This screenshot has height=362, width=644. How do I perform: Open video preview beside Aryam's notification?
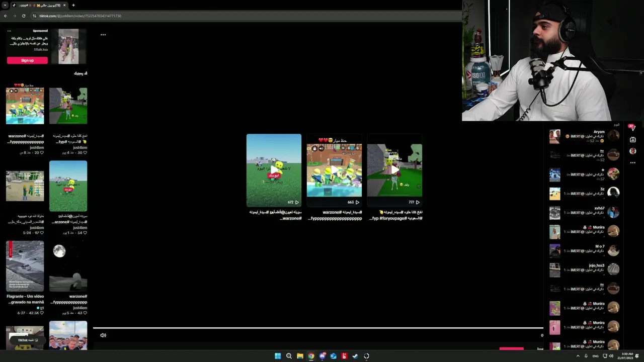pos(554,136)
